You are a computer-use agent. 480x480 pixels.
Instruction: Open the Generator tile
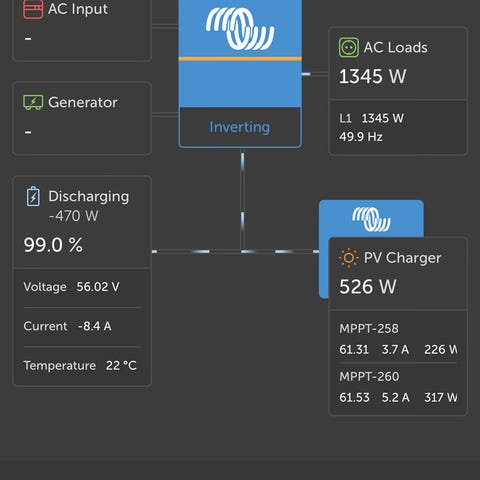82,118
